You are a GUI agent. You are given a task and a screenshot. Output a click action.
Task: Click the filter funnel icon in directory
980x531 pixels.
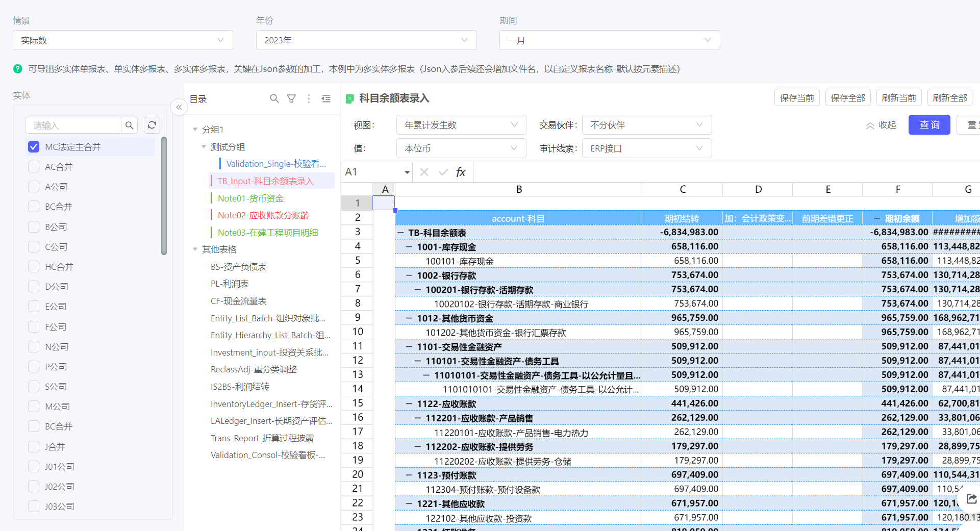291,99
